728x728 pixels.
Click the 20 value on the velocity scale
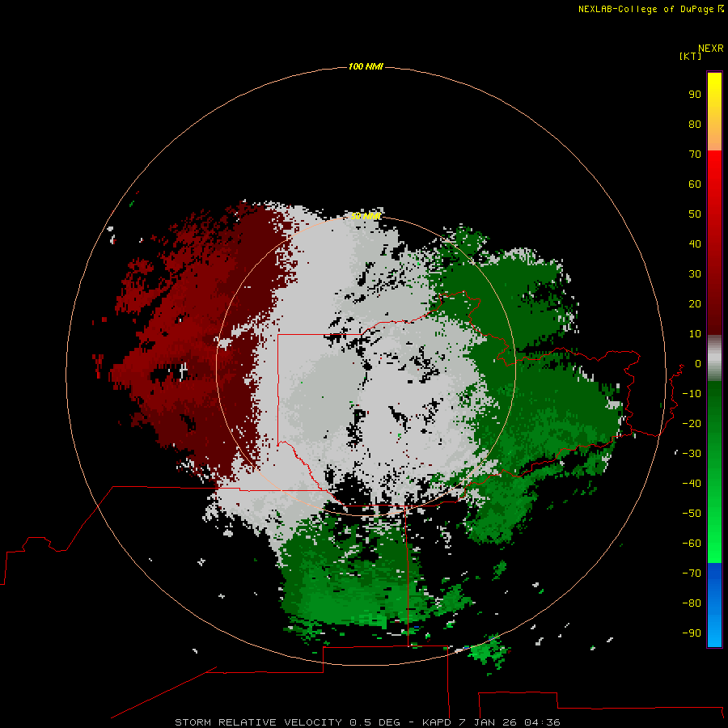[x=695, y=303]
